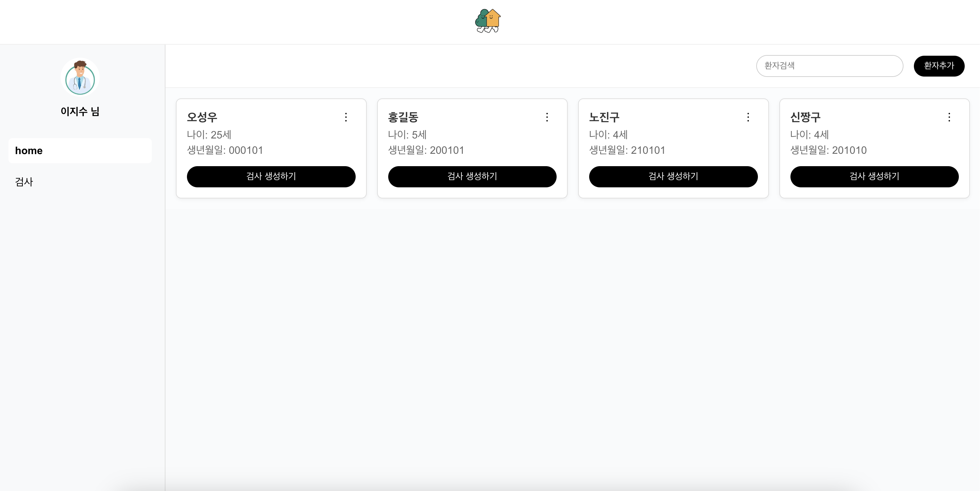Click the patient name 노진구

click(604, 117)
